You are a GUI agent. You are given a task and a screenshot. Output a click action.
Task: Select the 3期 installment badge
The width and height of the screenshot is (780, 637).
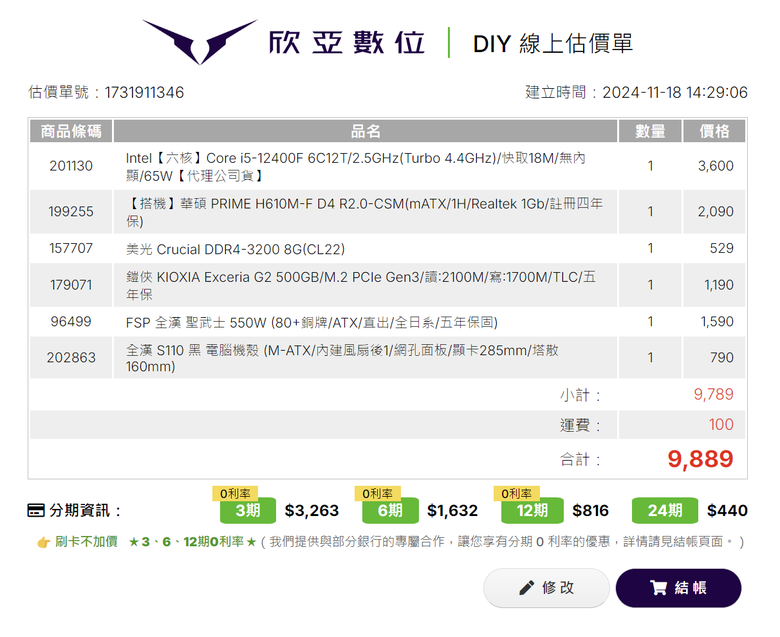click(248, 511)
